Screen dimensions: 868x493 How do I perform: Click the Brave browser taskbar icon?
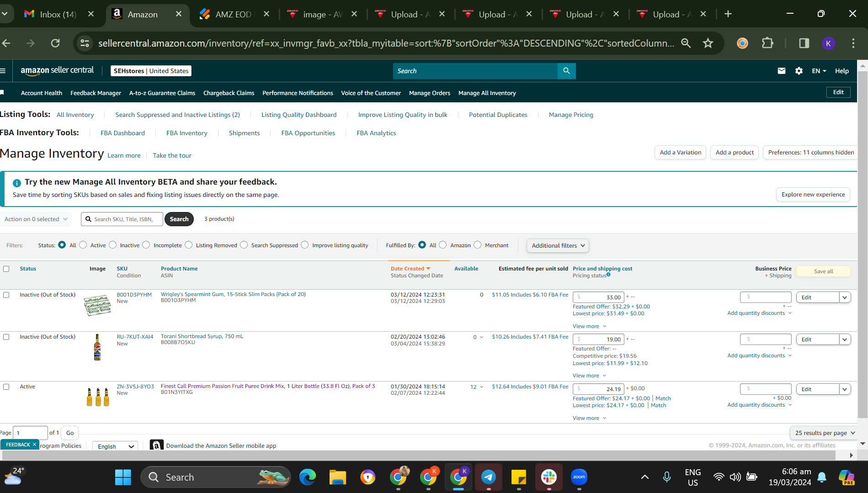point(368,477)
